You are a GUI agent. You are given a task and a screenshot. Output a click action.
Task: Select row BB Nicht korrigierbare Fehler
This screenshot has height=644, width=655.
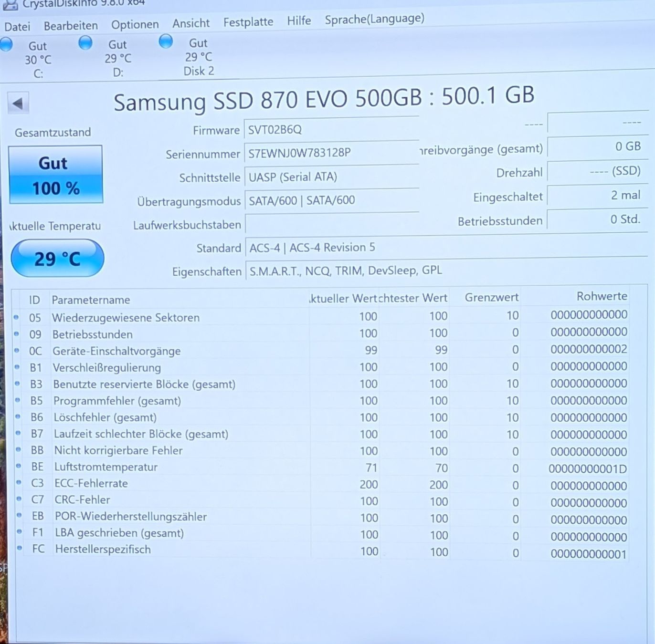tap(320, 451)
